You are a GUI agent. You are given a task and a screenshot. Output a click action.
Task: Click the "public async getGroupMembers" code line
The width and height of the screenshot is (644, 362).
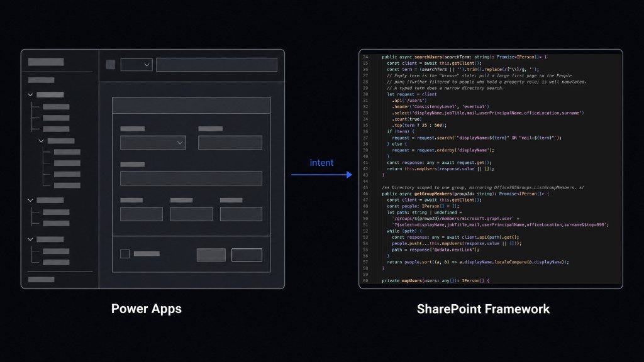[465, 194]
